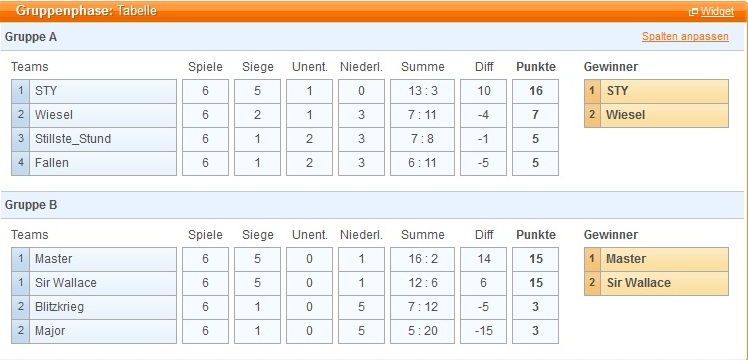Image resolution: width=748 pixels, height=360 pixels.
Task: Click Diff column header in Gruppe B
Action: coord(484,235)
